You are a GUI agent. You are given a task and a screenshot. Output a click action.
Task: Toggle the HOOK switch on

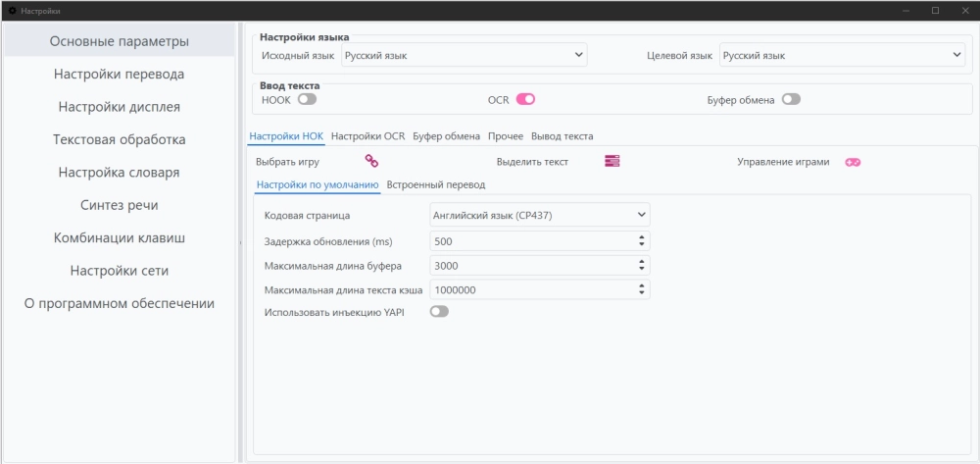[307, 99]
